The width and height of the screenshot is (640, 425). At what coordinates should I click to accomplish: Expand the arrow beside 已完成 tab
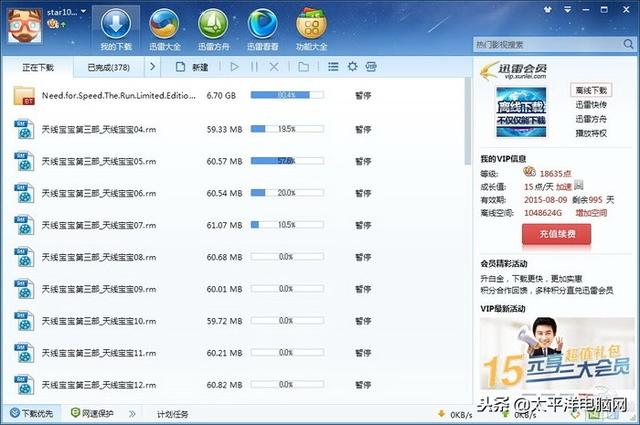153,67
